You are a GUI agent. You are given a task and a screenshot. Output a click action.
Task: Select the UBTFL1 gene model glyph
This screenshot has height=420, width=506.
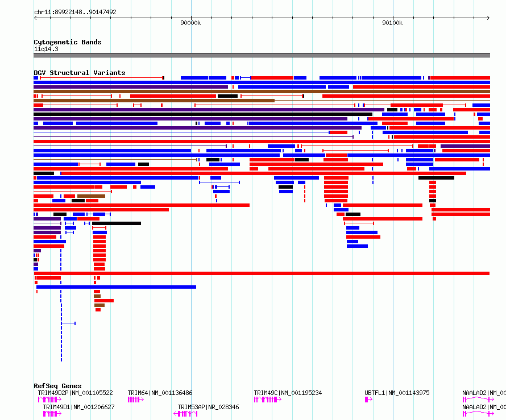pyautogui.click(x=368, y=400)
